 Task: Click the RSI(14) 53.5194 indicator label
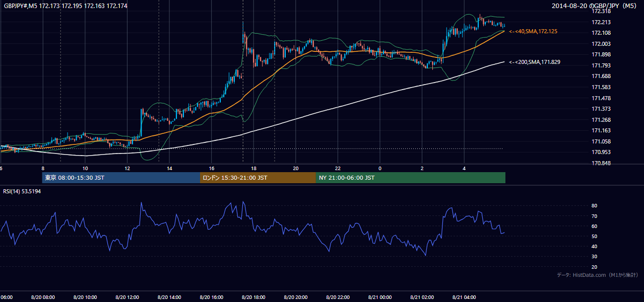pyautogui.click(x=22, y=192)
